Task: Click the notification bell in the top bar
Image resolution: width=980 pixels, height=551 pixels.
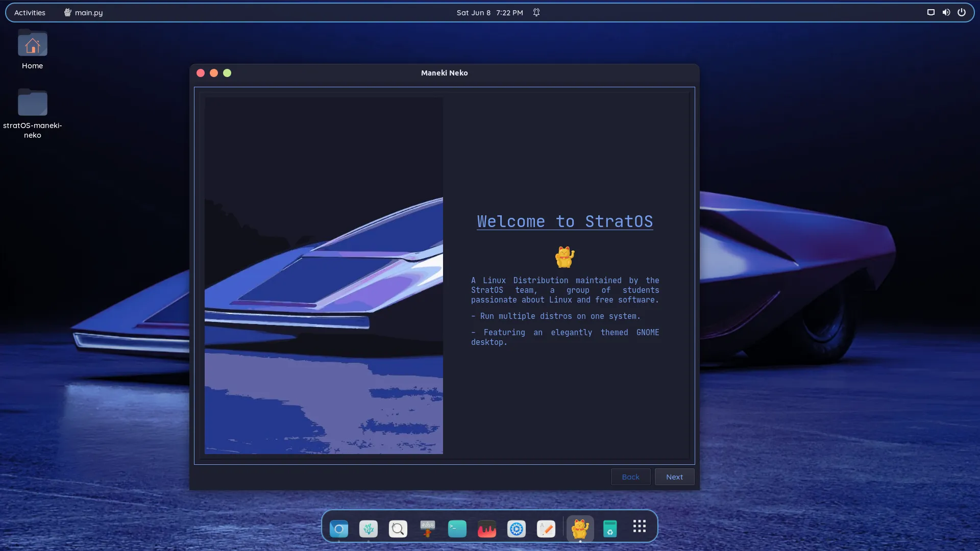Action: coord(535,12)
